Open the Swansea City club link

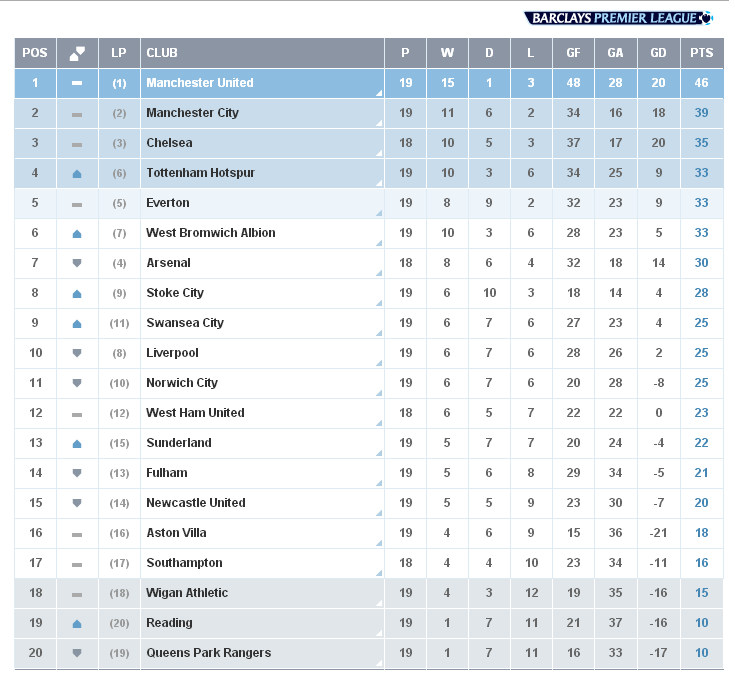tap(185, 323)
